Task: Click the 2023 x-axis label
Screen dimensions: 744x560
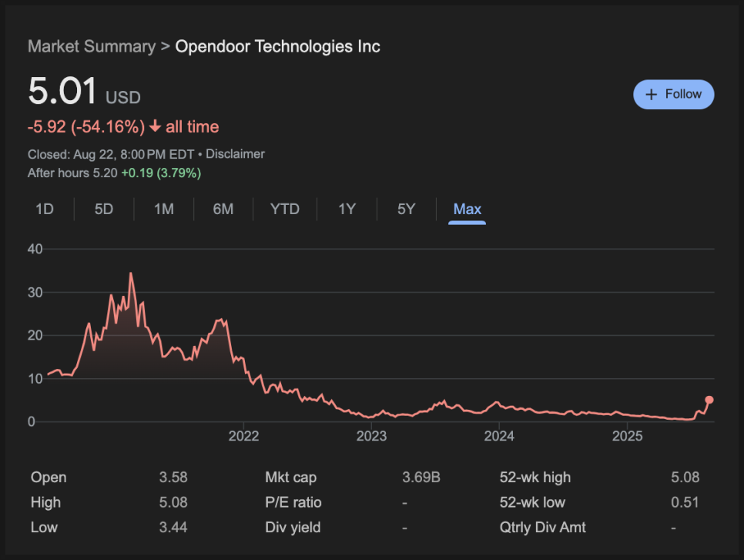Action: click(371, 436)
